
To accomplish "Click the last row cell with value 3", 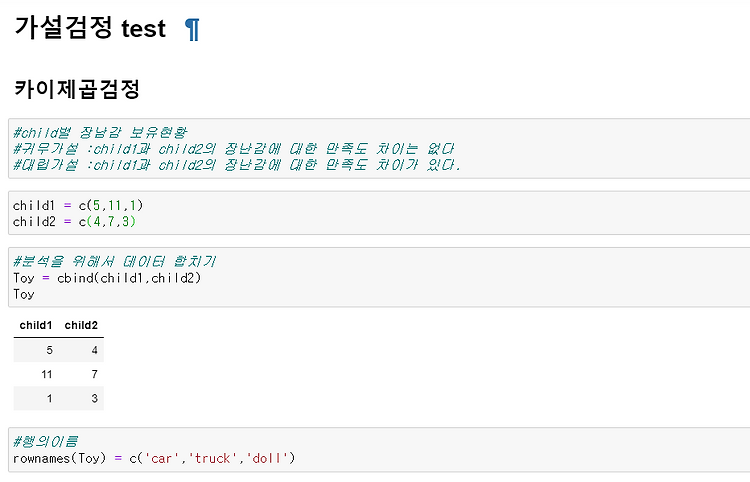I will coord(95,398).
